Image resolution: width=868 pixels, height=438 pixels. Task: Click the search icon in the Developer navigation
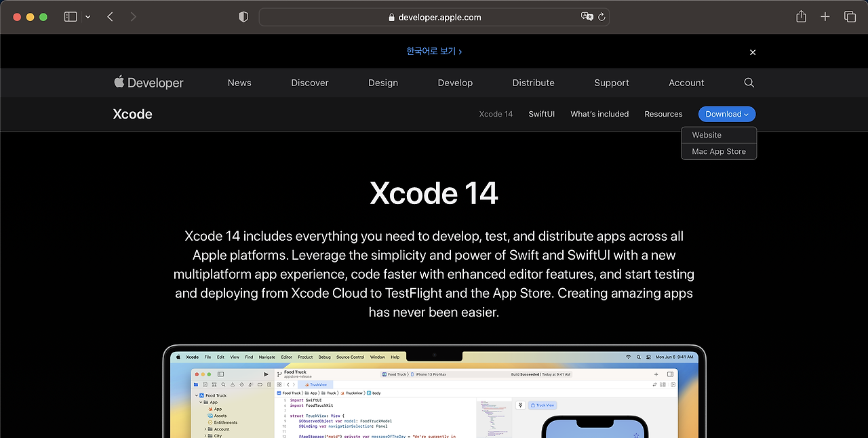click(x=749, y=82)
